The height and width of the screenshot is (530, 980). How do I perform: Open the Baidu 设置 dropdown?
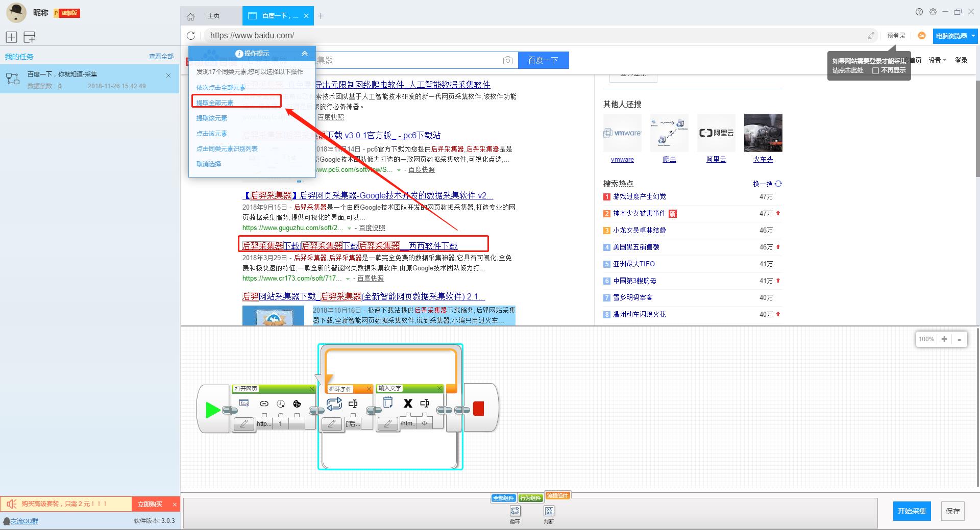click(x=937, y=60)
